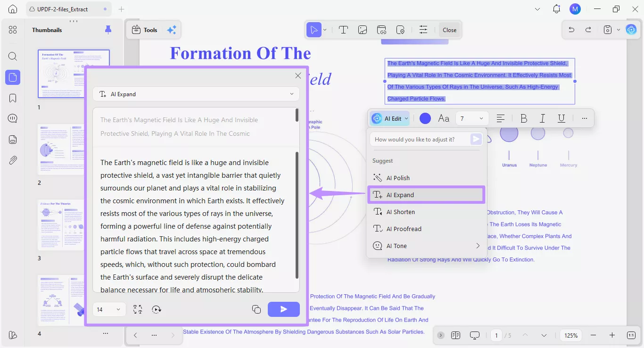Copy the AI expanded text
Viewport: 644px width, 348px height.
[x=256, y=309]
